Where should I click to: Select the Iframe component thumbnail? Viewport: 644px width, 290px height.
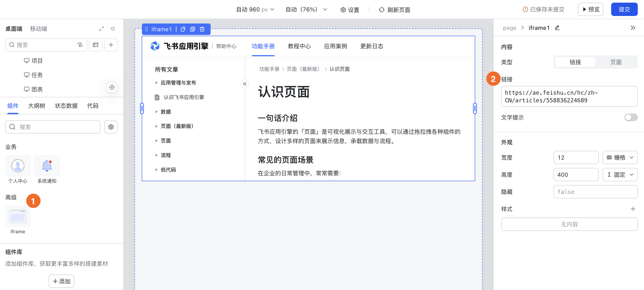(x=18, y=216)
